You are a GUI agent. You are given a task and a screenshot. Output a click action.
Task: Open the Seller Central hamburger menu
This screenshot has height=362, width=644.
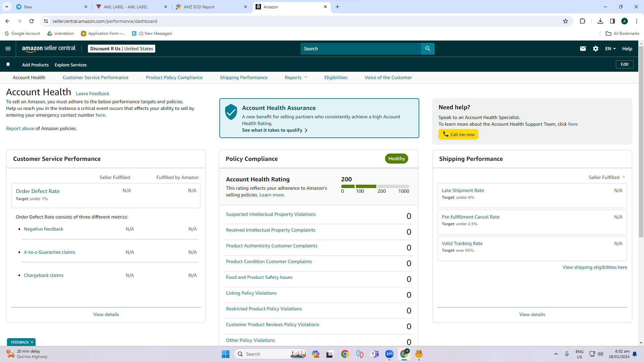point(8,49)
